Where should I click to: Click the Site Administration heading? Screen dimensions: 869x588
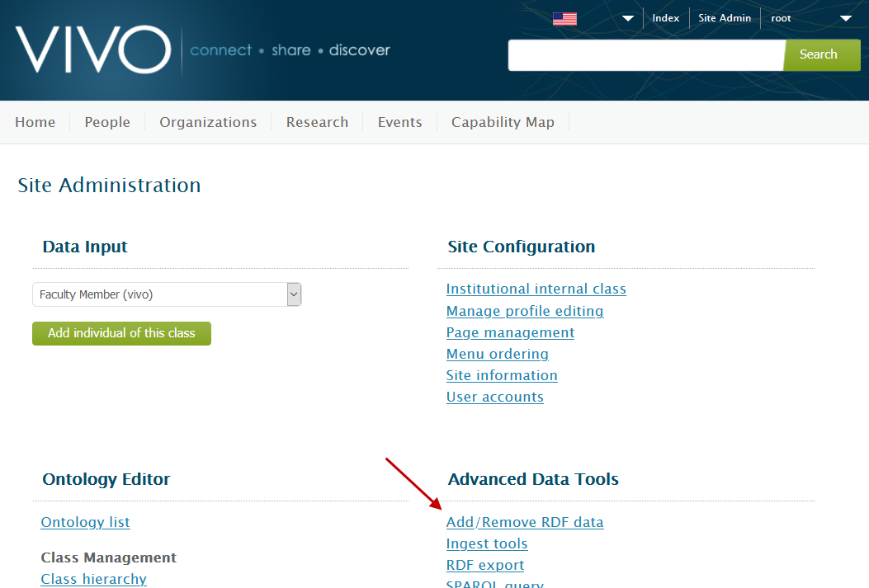click(109, 185)
